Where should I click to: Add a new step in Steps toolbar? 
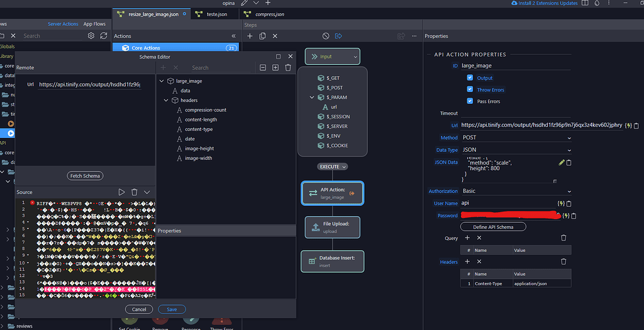250,36
